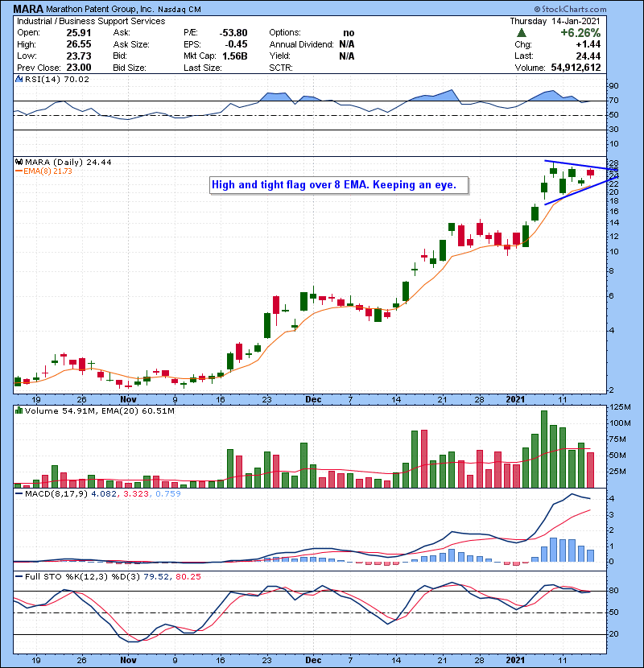644x668 pixels.
Task: Click the Last price 24.44 in header
Action: coord(588,56)
